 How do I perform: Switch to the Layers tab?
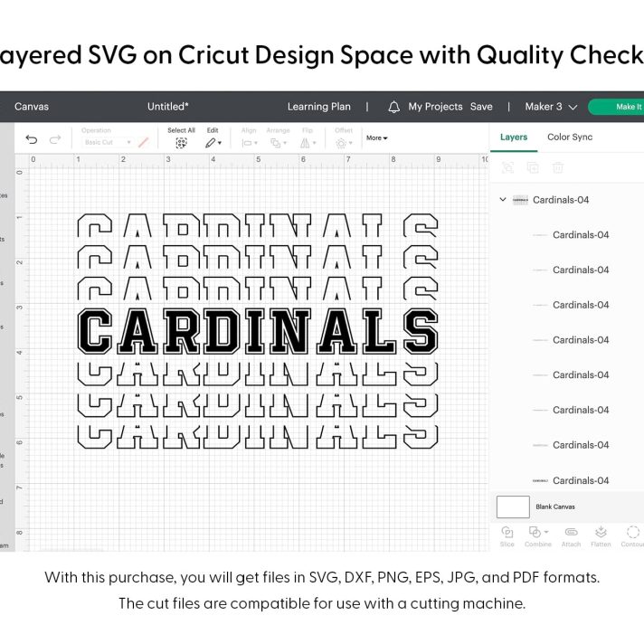514,137
